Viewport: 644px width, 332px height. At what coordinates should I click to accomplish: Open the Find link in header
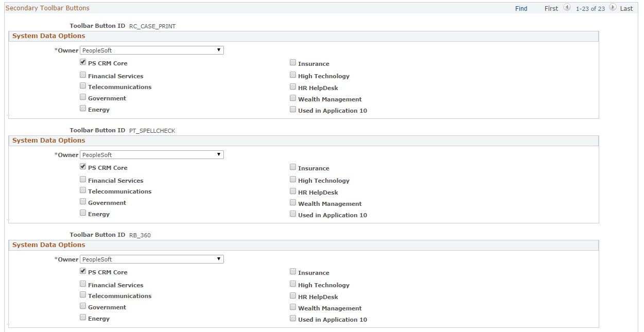[x=521, y=9]
